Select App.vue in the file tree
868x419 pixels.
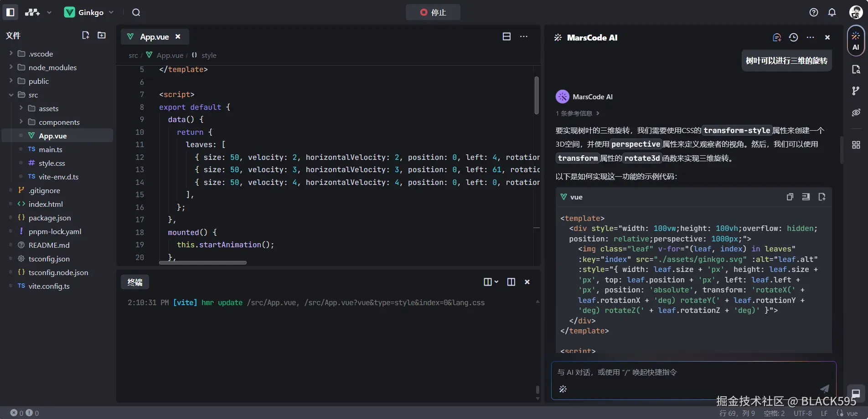point(57,136)
